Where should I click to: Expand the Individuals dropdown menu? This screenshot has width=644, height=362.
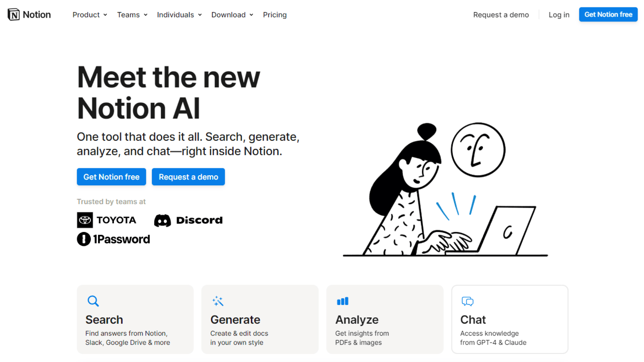179,15
